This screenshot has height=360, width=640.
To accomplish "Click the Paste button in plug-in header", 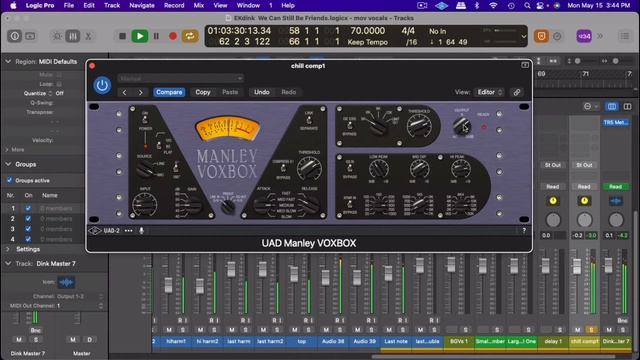I will click(x=230, y=92).
